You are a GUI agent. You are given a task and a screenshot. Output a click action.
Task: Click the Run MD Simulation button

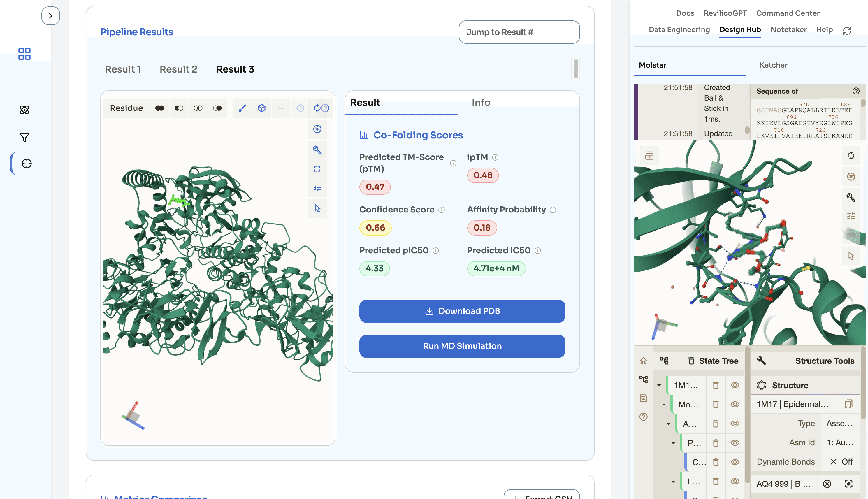[x=462, y=346]
